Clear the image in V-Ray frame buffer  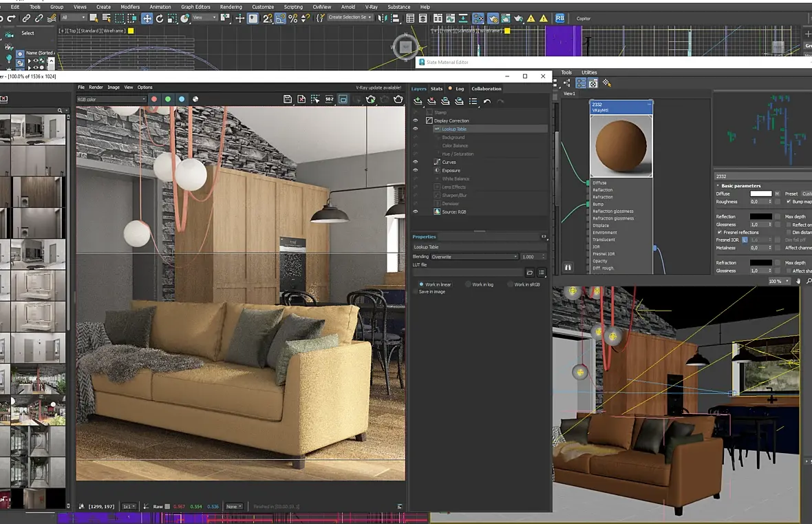tap(301, 99)
